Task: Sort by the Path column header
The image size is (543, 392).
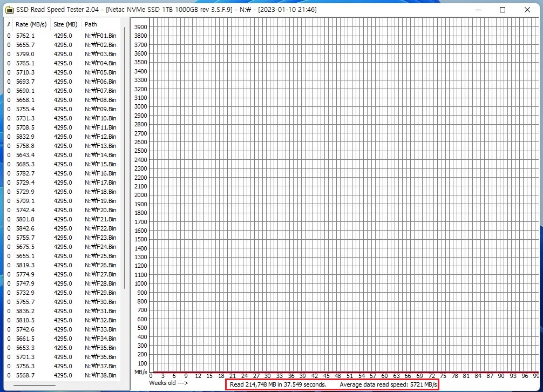Action: point(91,24)
